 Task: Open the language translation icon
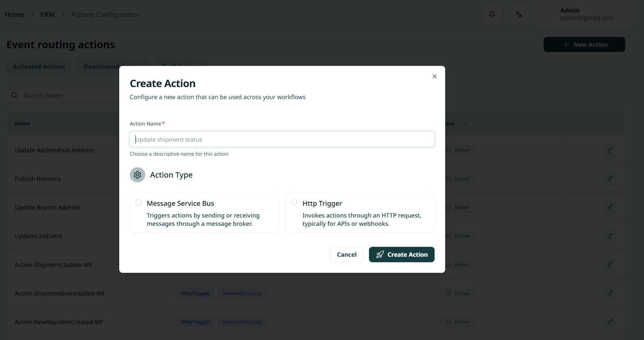pos(519,14)
